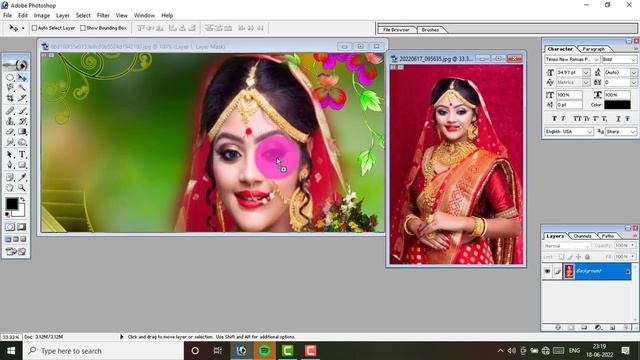Switch to the Channels tab
The image size is (640, 360).
pyautogui.click(x=582, y=236)
